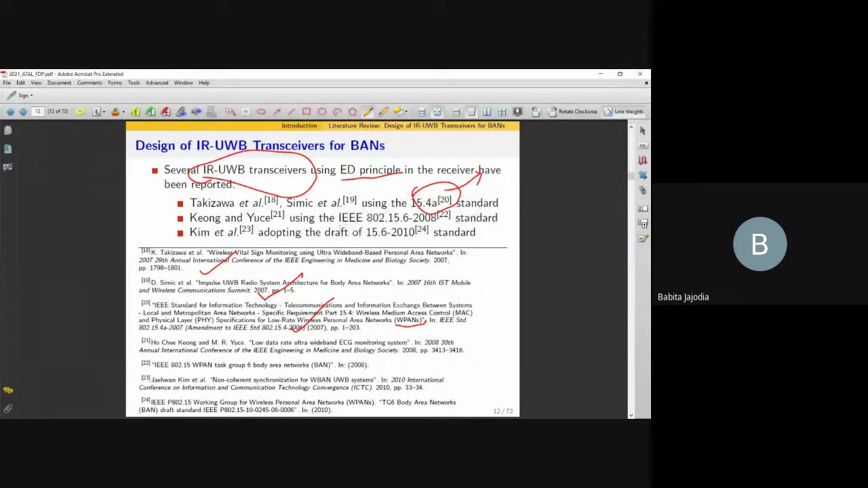Toggle Single Page Continuous view

[456, 112]
